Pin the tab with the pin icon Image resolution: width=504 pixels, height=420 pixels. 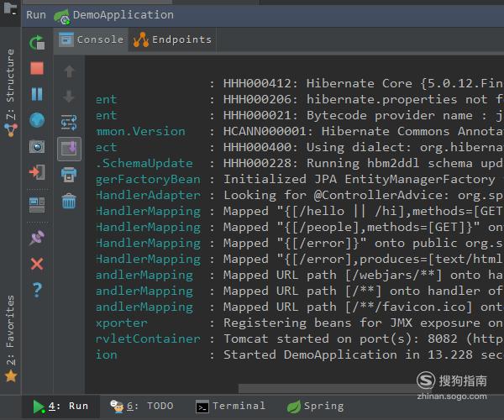(x=37, y=238)
